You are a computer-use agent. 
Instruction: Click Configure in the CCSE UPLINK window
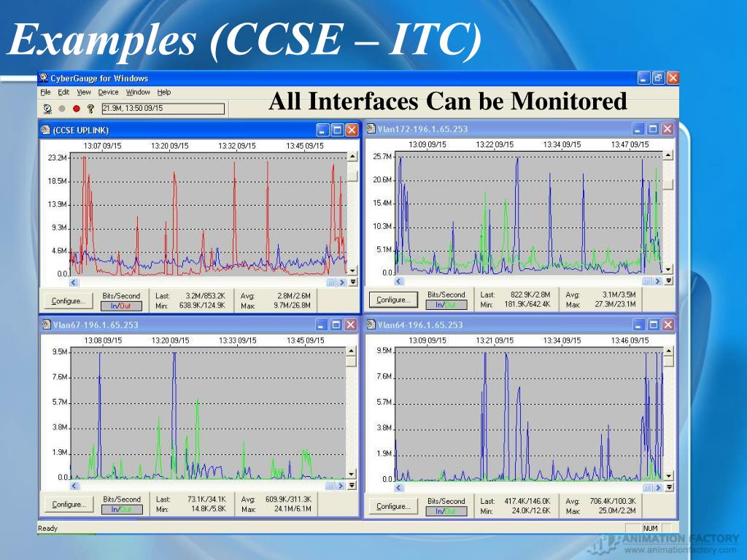coord(68,301)
